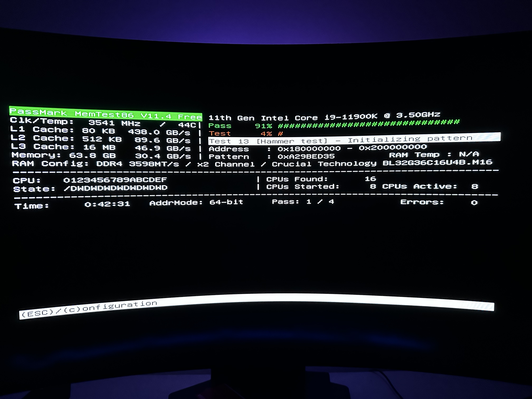Click the Time elapsed 0:42:31 readout

click(x=107, y=204)
